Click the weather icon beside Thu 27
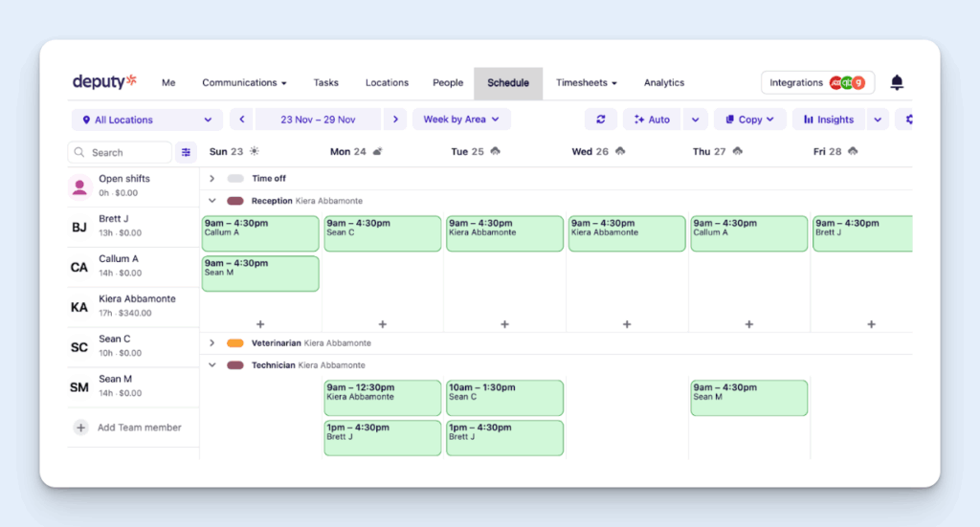Image resolution: width=980 pixels, height=527 pixels. tap(738, 151)
